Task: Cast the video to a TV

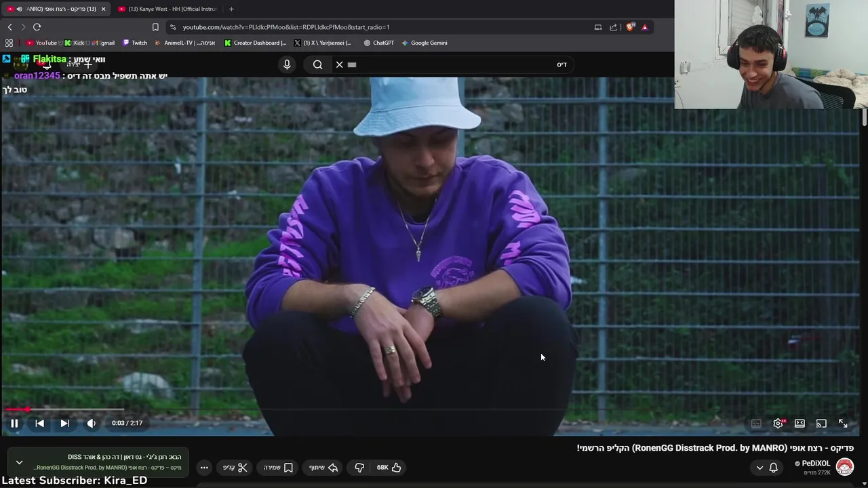Action: pos(821,423)
